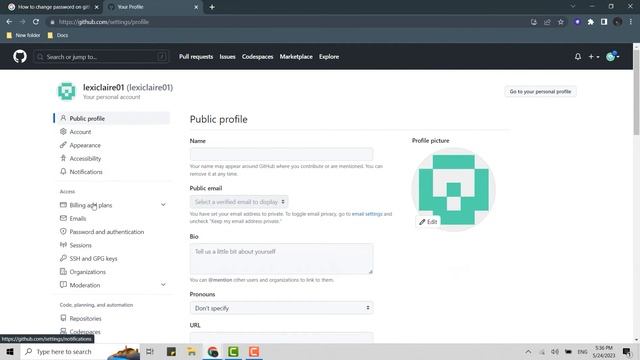Open Emails settings
Viewport: 640px width, 360px height.
tap(78, 219)
